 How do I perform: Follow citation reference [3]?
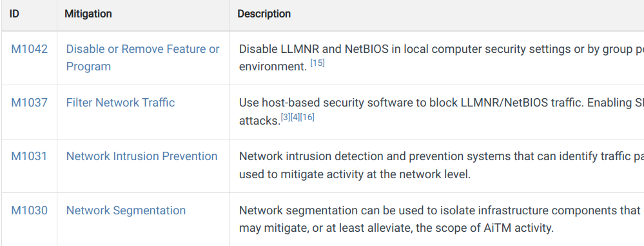click(286, 118)
